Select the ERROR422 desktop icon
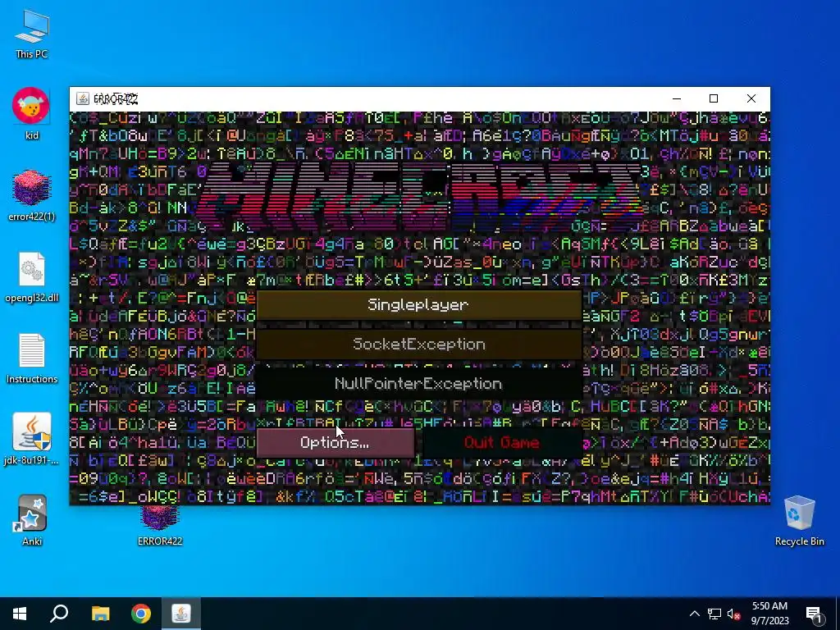The image size is (840, 630). pyautogui.click(x=160, y=526)
